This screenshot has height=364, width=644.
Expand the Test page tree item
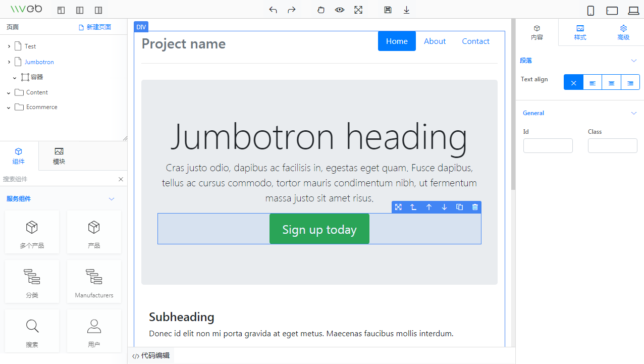coord(9,46)
